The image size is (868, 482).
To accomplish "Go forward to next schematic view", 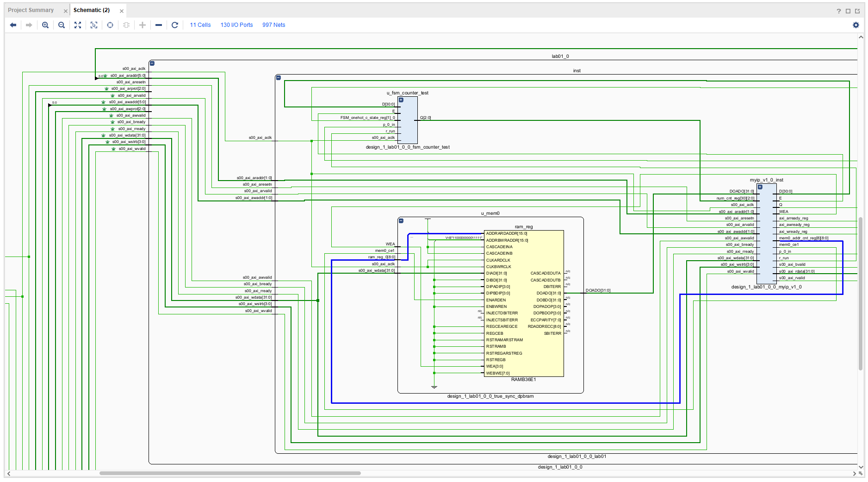I will coord(29,25).
